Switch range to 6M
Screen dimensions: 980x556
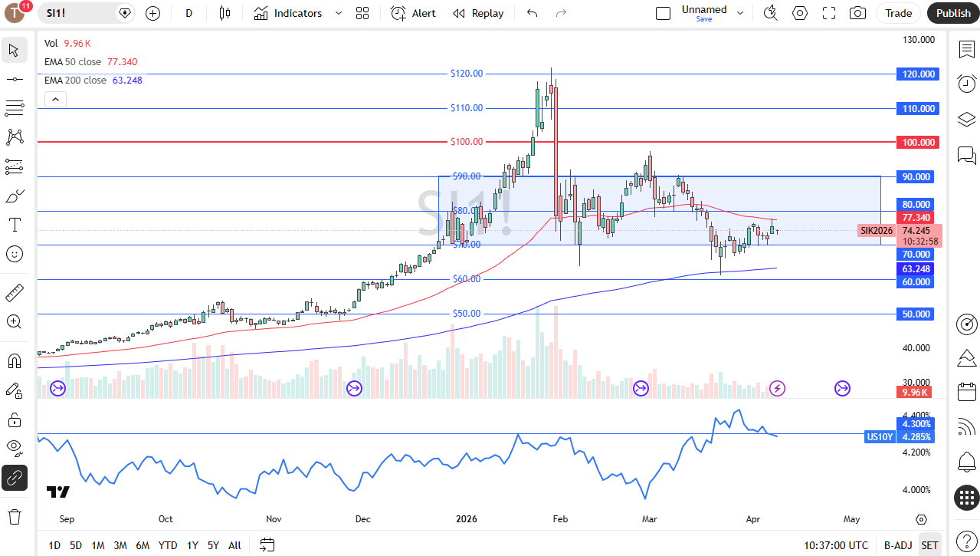(x=143, y=545)
